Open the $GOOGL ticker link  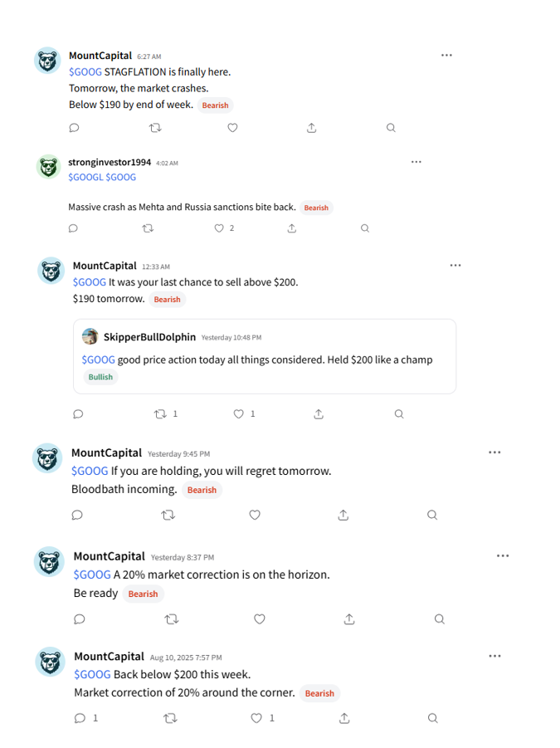(x=85, y=177)
